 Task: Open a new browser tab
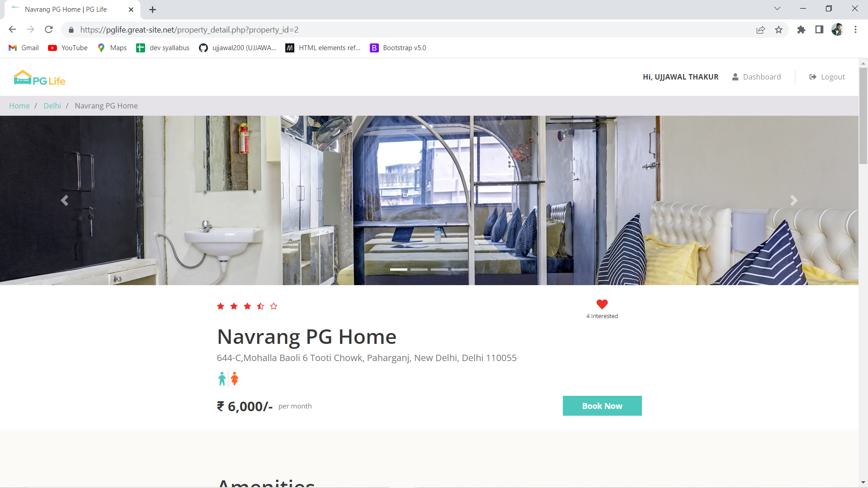[x=153, y=9]
